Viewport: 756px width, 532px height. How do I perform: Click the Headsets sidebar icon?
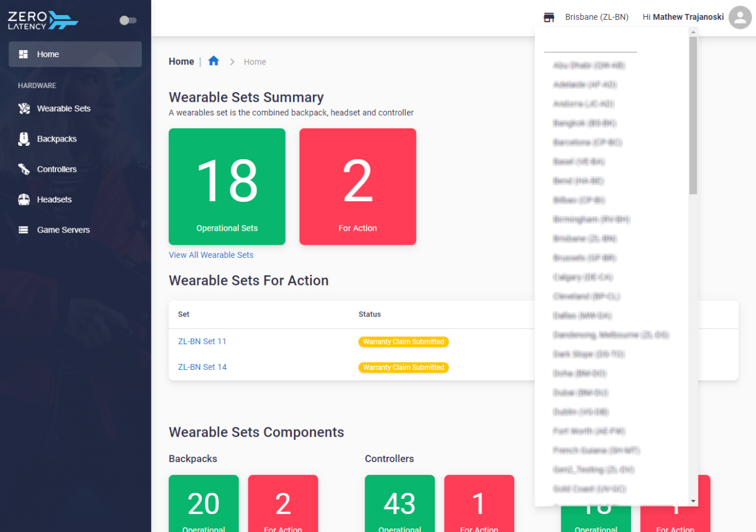(x=24, y=199)
